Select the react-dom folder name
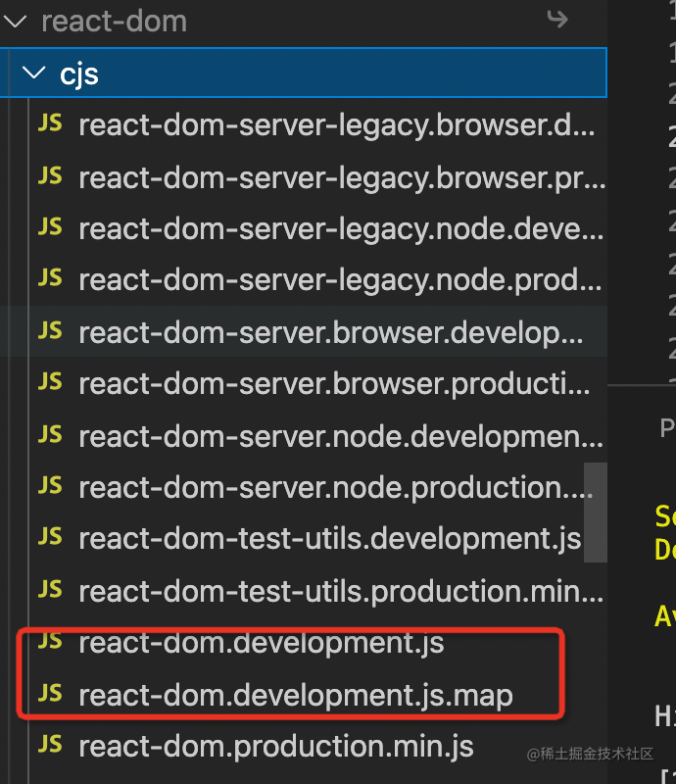 coord(114,22)
